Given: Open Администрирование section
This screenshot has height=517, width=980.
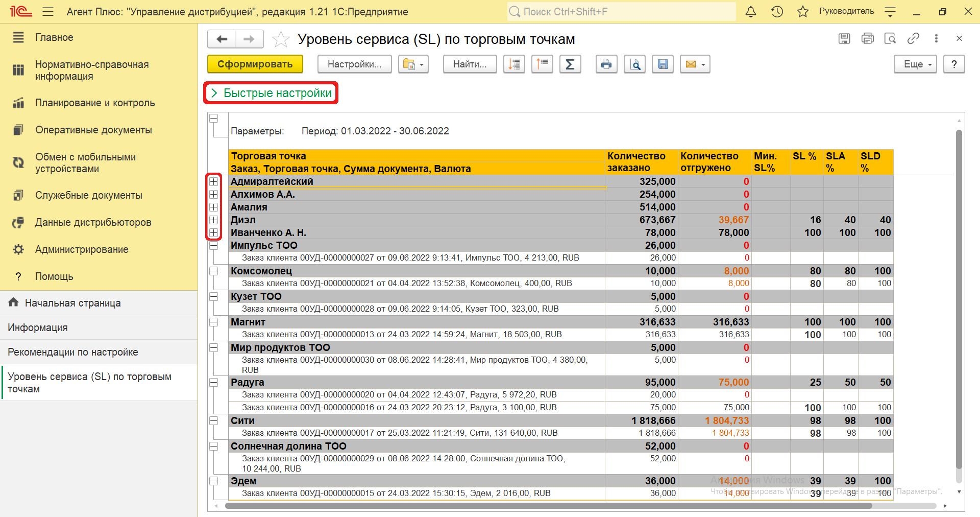Looking at the screenshot, I should [99, 249].
